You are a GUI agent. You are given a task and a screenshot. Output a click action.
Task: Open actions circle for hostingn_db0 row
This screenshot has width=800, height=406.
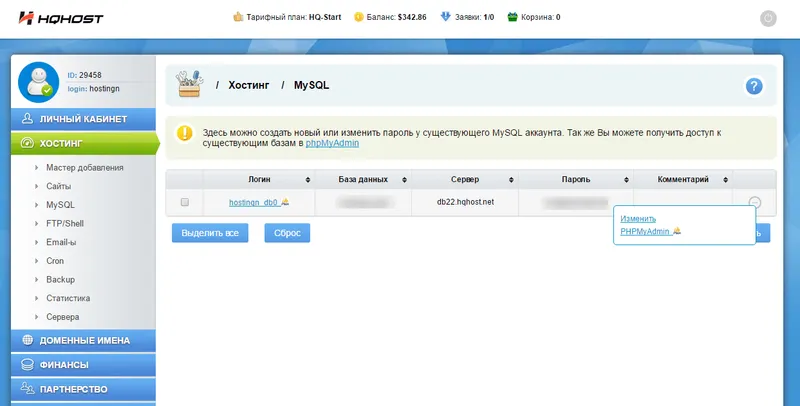coord(755,202)
